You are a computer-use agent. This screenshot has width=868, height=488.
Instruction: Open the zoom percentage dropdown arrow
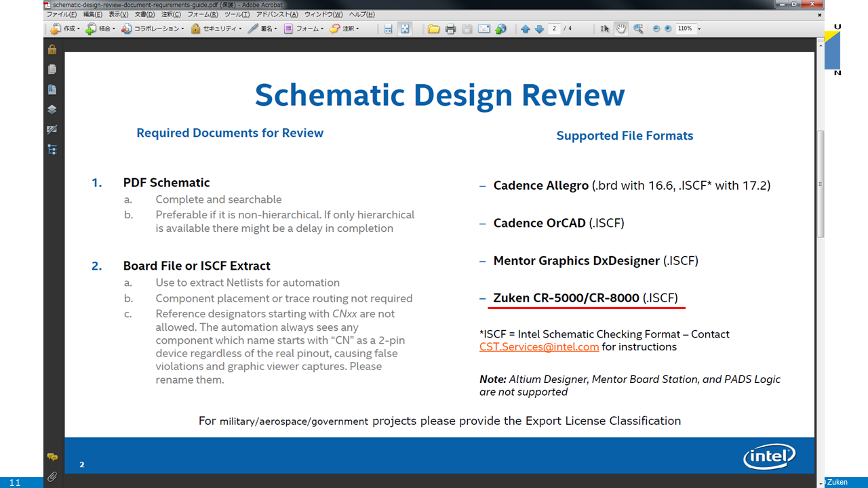coord(699,29)
